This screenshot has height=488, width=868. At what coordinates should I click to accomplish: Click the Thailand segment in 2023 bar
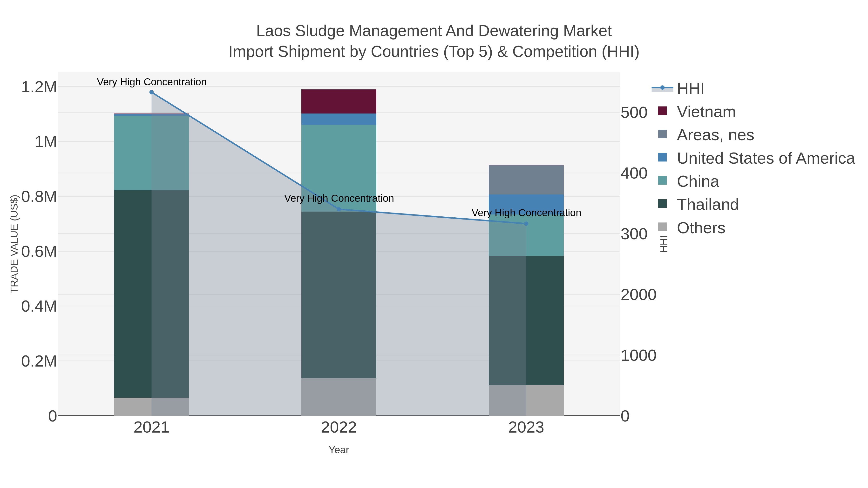coord(526,321)
